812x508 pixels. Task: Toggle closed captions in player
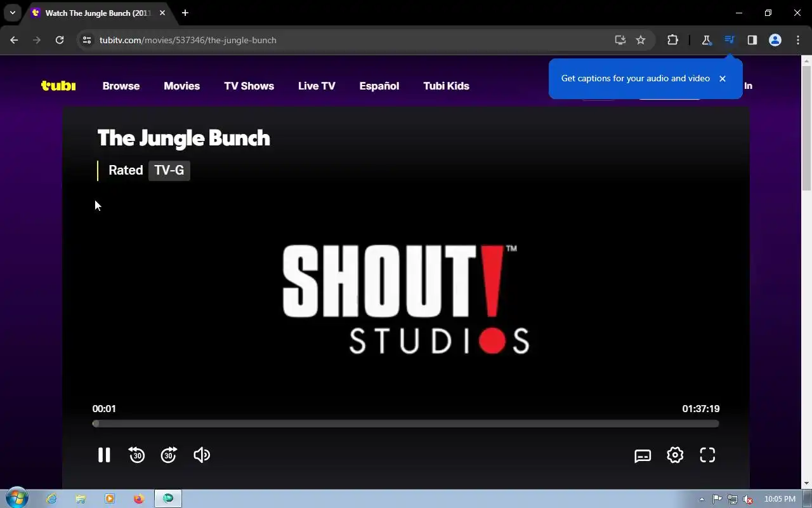(x=643, y=455)
